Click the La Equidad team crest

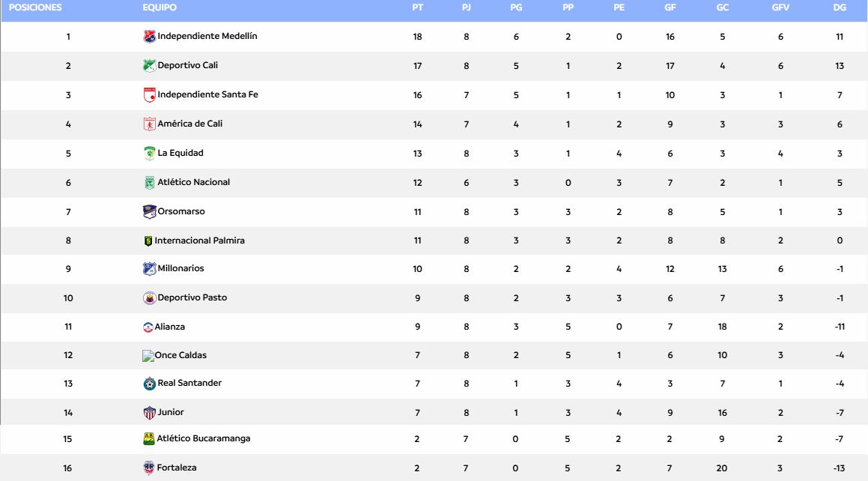[149, 154]
